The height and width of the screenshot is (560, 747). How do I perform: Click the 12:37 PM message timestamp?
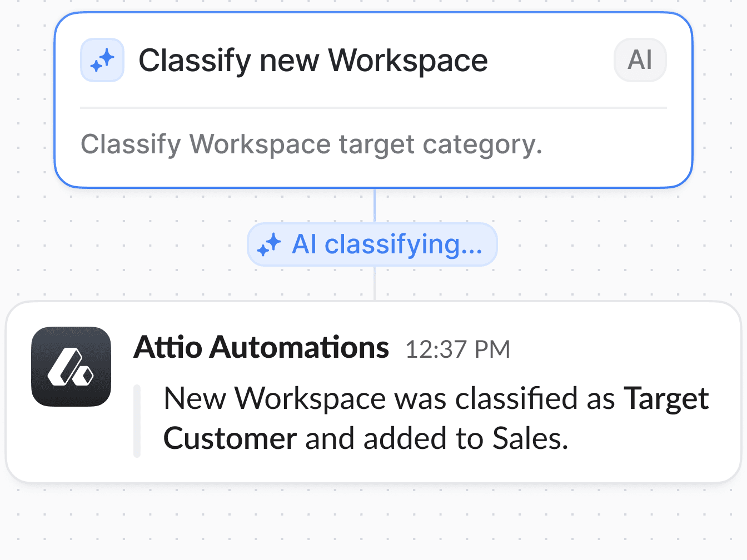coord(458,349)
